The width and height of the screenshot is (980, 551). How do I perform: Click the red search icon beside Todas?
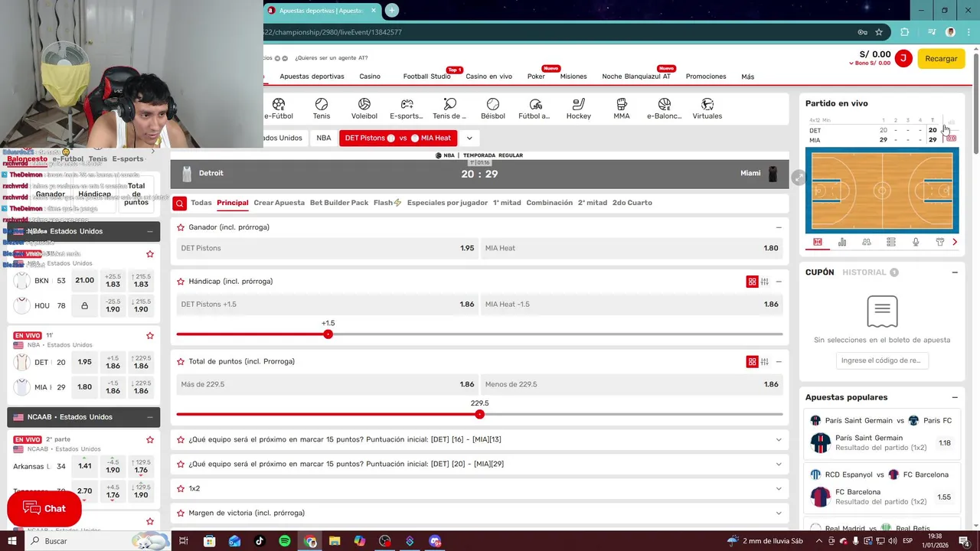click(x=179, y=203)
